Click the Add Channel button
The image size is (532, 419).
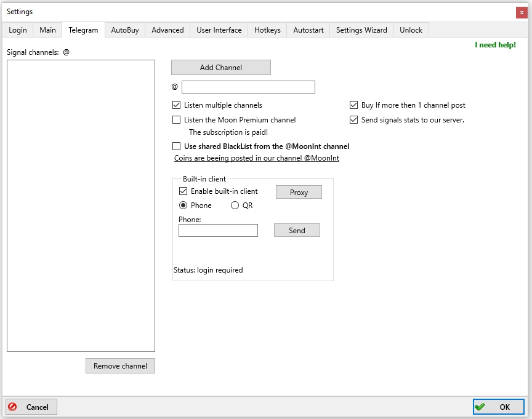pyautogui.click(x=221, y=68)
